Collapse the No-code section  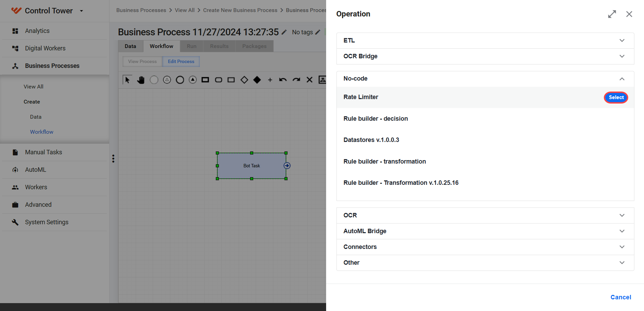click(485, 79)
